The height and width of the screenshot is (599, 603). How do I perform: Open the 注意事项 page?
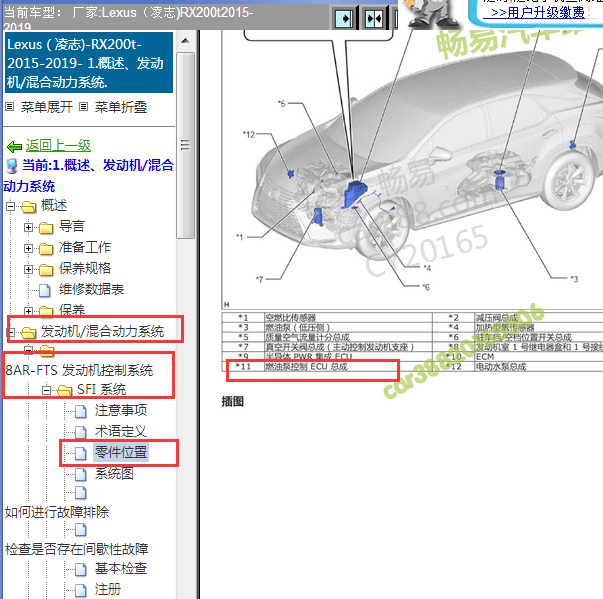click(x=121, y=411)
